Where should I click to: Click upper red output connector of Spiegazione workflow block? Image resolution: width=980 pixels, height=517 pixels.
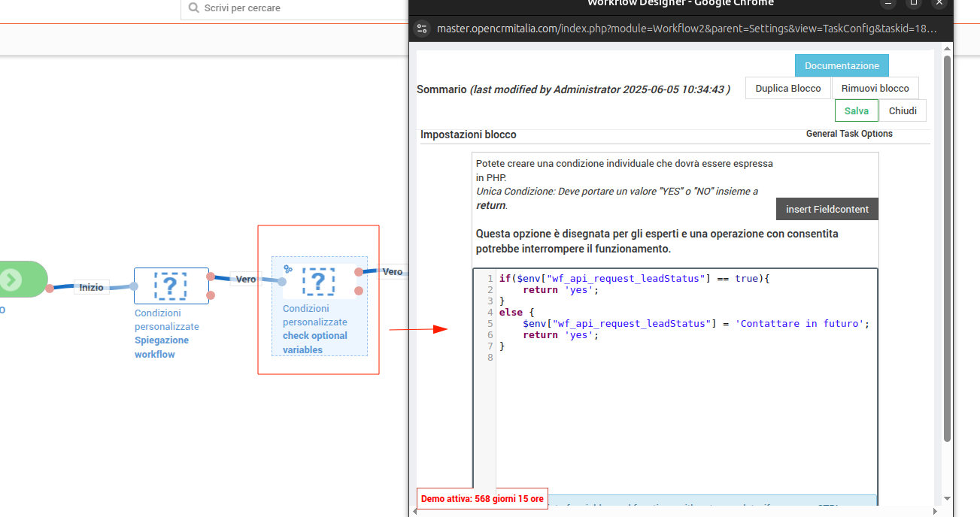coord(211,277)
